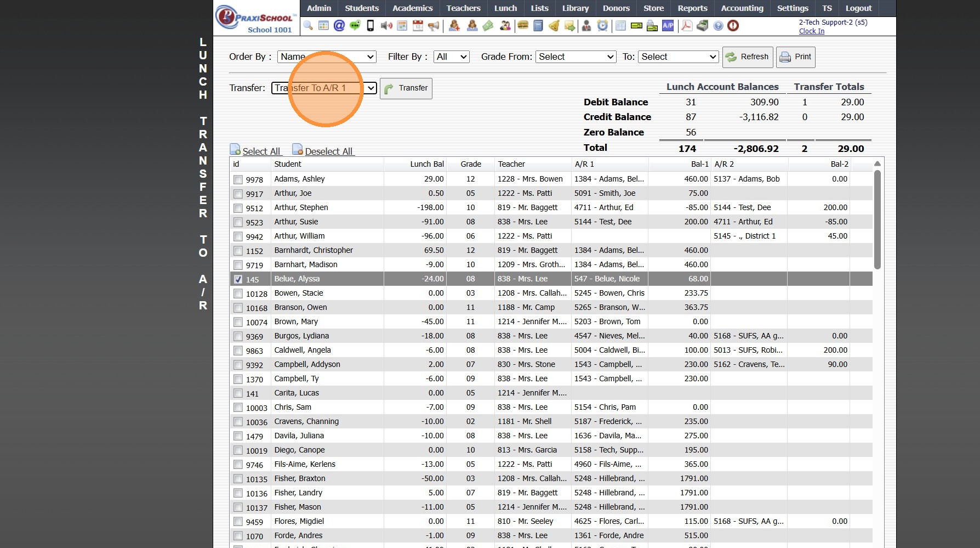Click the add student icon with plus
The height and width of the screenshot is (548, 980).
(x=454, y=26)
